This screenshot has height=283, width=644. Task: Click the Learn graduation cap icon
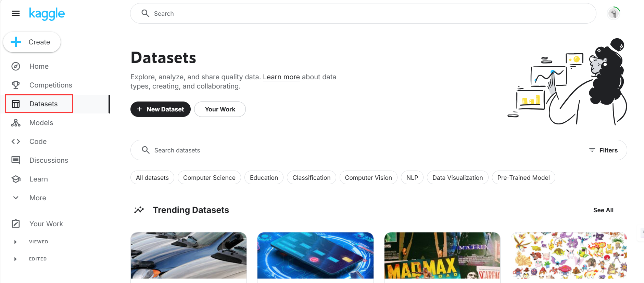16,179
